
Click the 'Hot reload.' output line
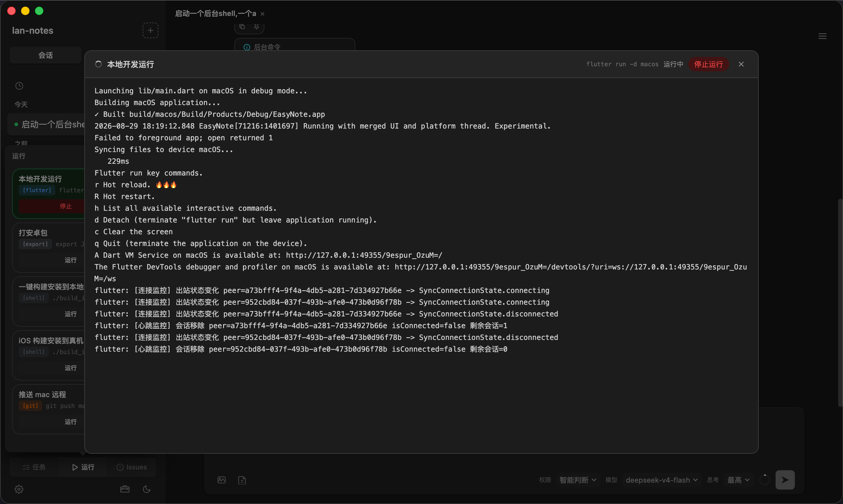(x=135, y=185)
